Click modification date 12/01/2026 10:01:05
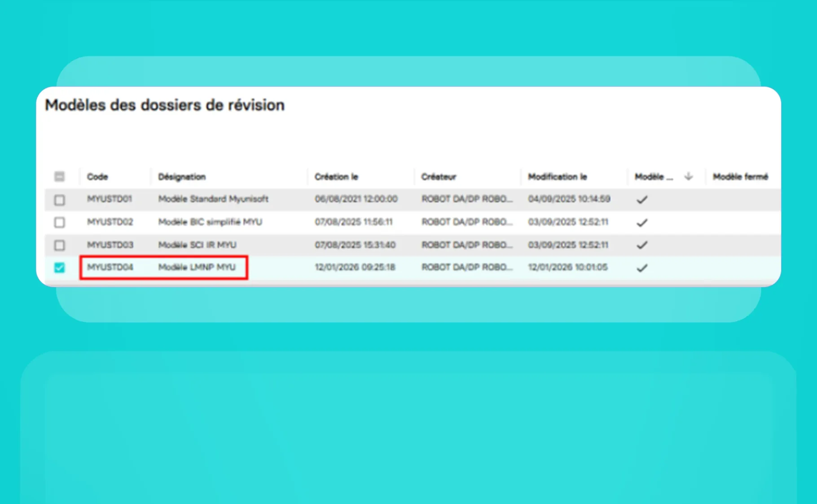 568,267
